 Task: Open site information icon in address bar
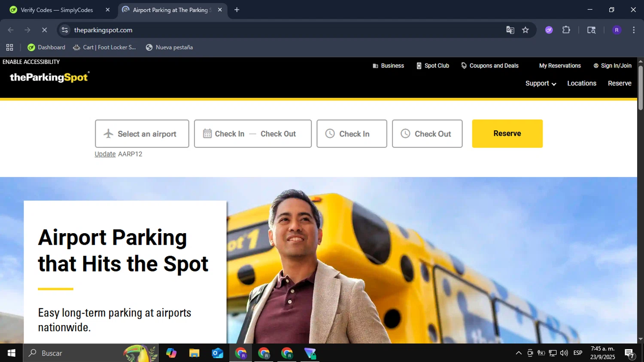[x=65, y=30]
